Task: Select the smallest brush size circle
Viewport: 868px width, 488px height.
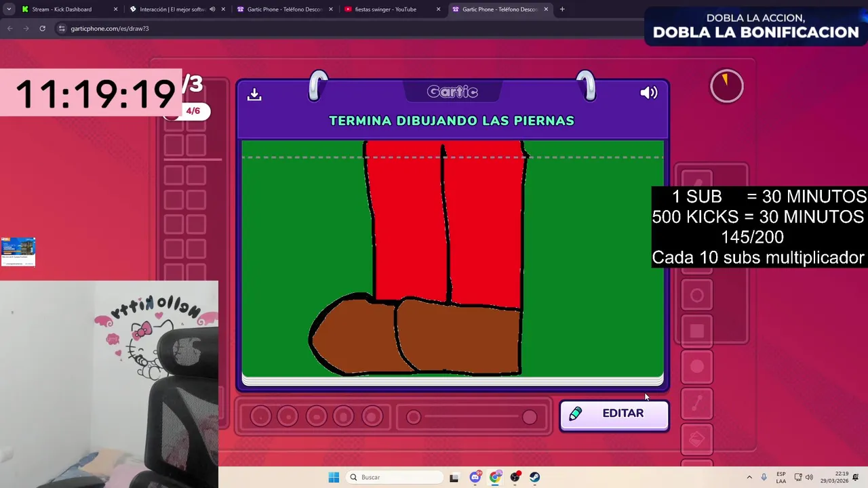Action: click(260, 416)
